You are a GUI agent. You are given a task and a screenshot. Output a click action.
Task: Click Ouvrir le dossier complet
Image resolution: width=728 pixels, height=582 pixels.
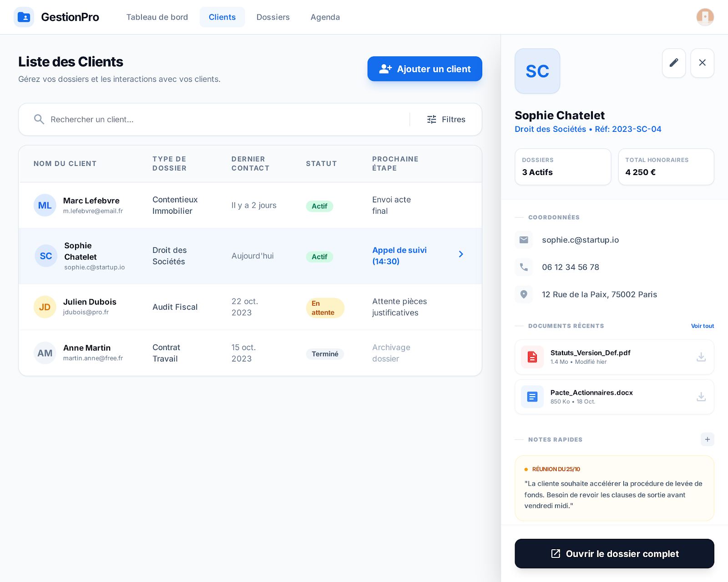pyautogui.click(x=614, y=554)
